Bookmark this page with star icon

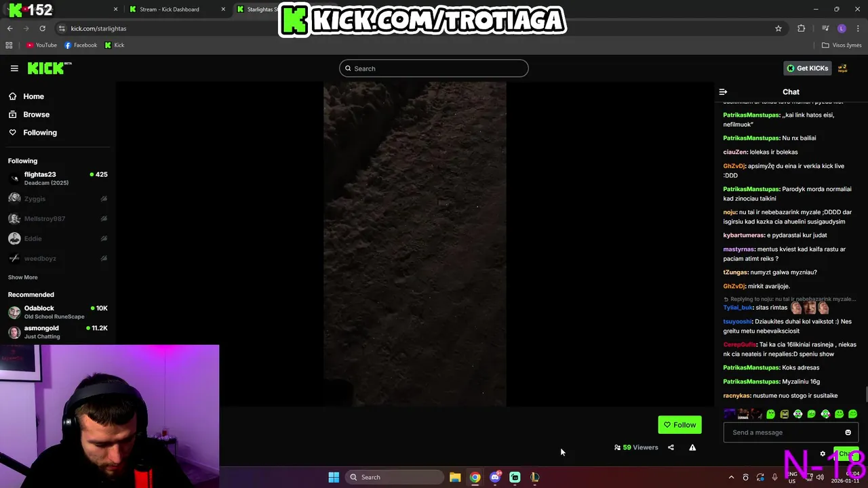tap(778, 28)
